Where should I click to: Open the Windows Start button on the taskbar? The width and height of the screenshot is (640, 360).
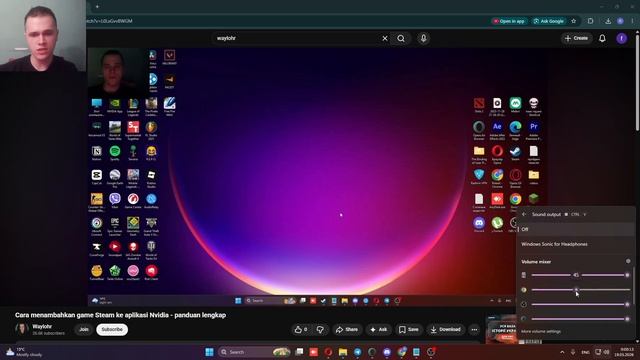pyautogui.click(x=209, y=352)
